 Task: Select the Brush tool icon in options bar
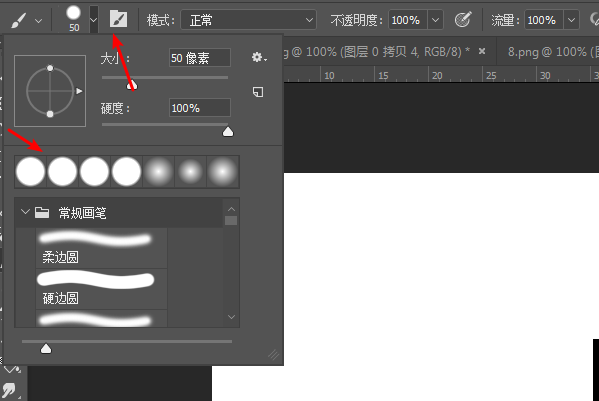click(x=18, y=20)
